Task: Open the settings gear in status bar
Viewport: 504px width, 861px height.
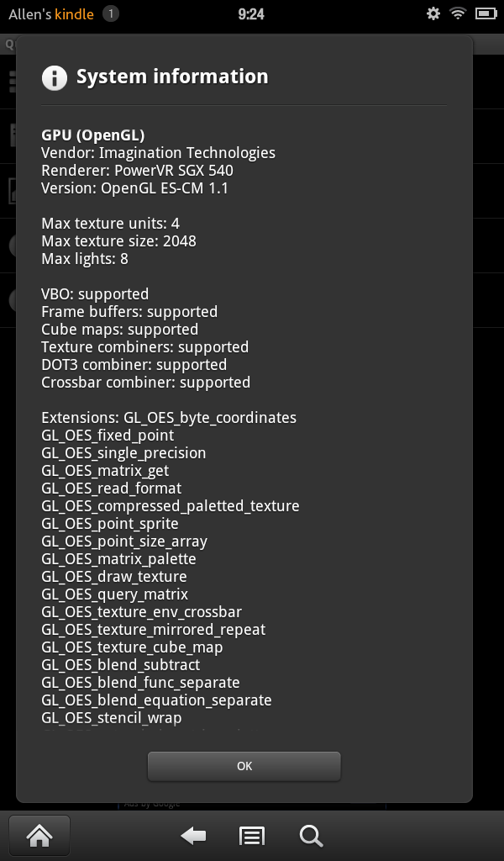Action: point(433,13)
